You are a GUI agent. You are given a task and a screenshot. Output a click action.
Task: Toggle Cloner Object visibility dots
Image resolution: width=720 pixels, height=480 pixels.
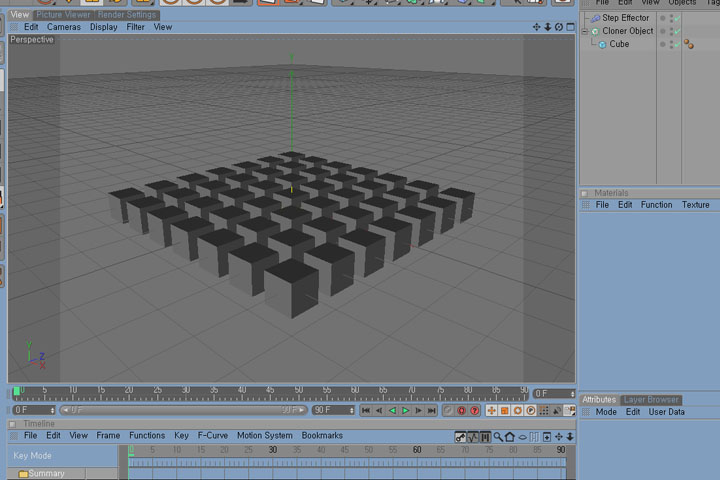tap(672, 31)
